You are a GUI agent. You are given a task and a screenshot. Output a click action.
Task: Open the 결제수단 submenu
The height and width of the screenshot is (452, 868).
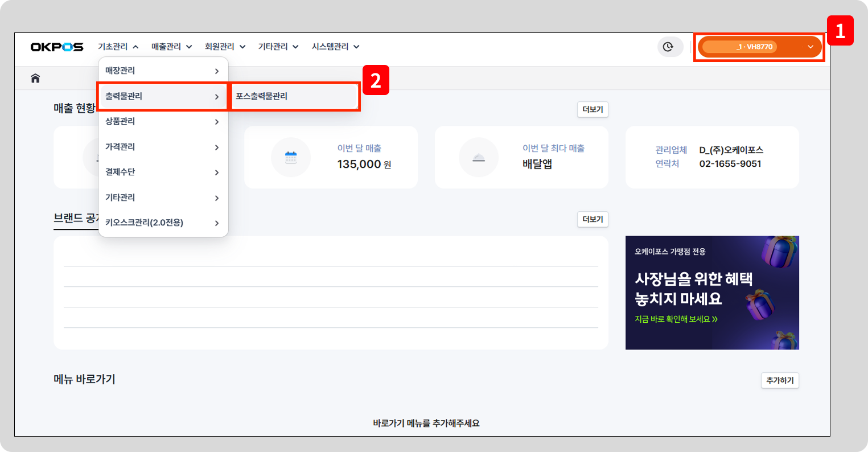pos(163,172)
